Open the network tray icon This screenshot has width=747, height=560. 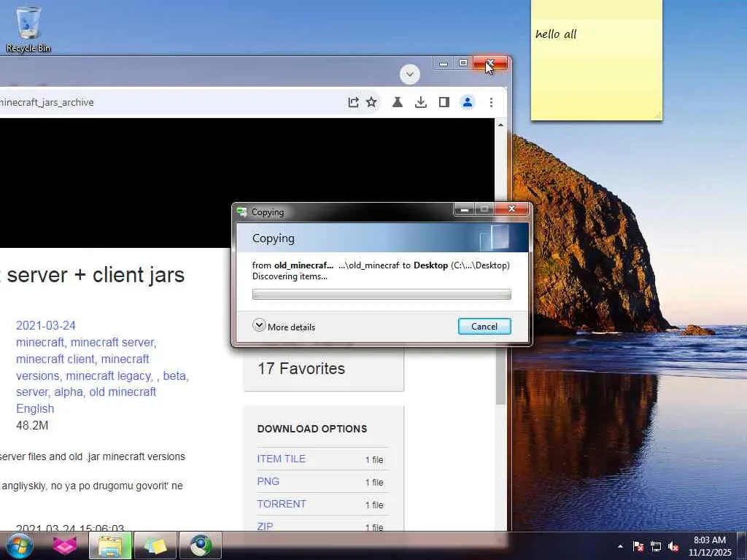point(656,546)
